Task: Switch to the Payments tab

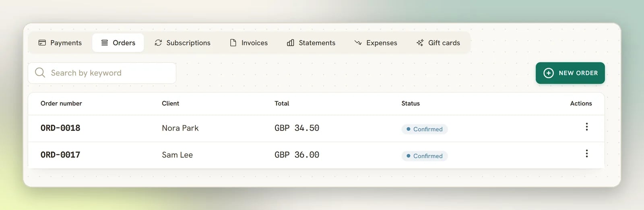Action: coord(60,43)
